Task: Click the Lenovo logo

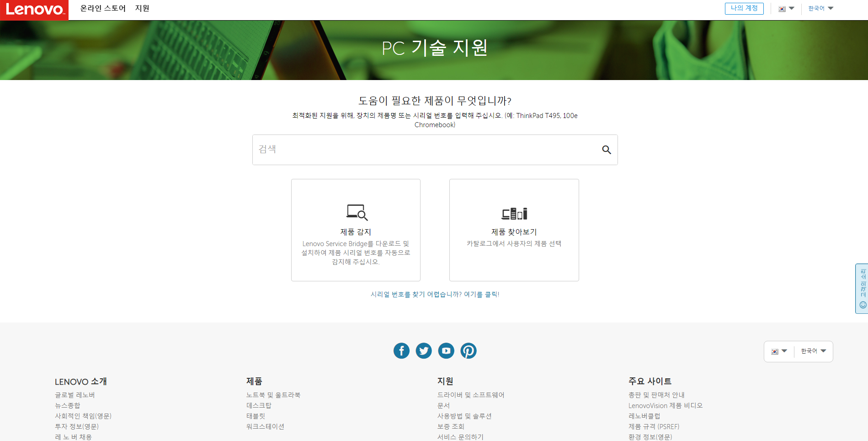Action: coord(34,10)
